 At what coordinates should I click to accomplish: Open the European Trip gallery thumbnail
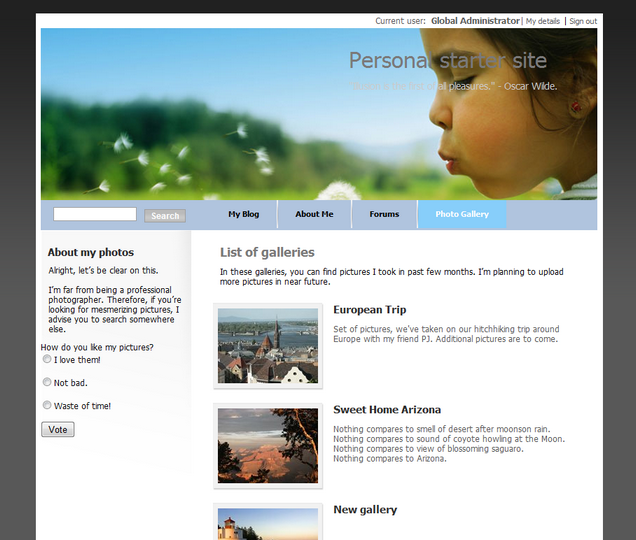tap(268, 346)
